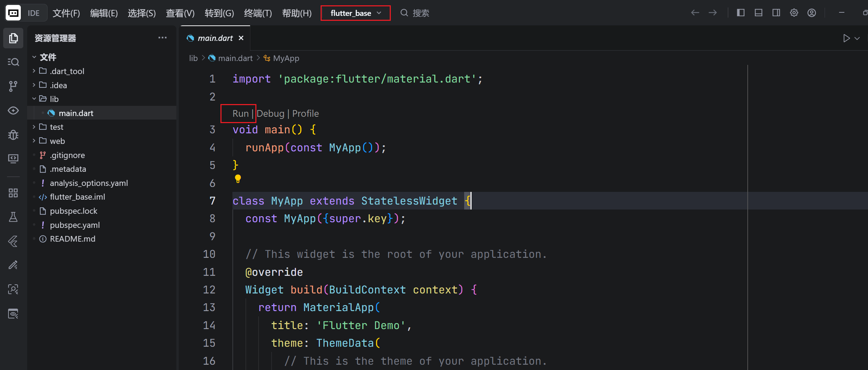Toggle the secondary sidebar visibility
Viewport: 868px width, 370px height.
point(776,13)
